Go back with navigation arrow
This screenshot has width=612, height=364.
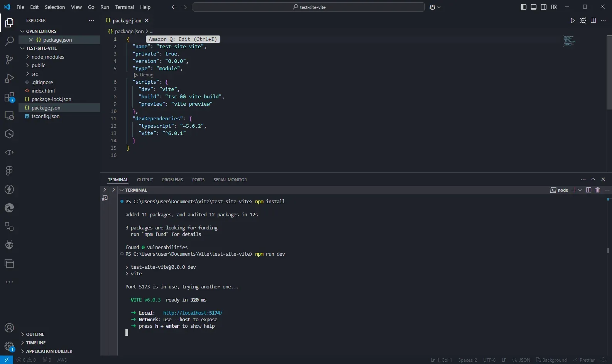coord(174,7)
